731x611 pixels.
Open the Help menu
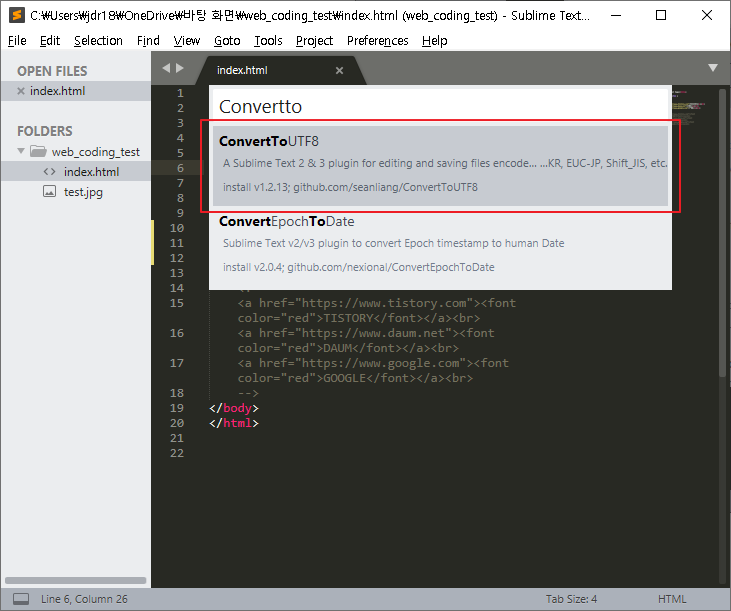click(x=434, y=41)
